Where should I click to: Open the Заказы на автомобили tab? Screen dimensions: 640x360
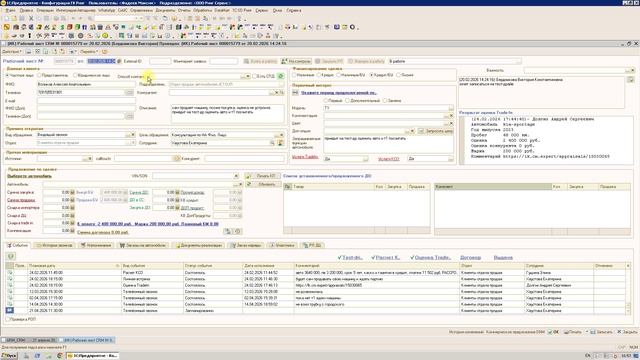143,245
